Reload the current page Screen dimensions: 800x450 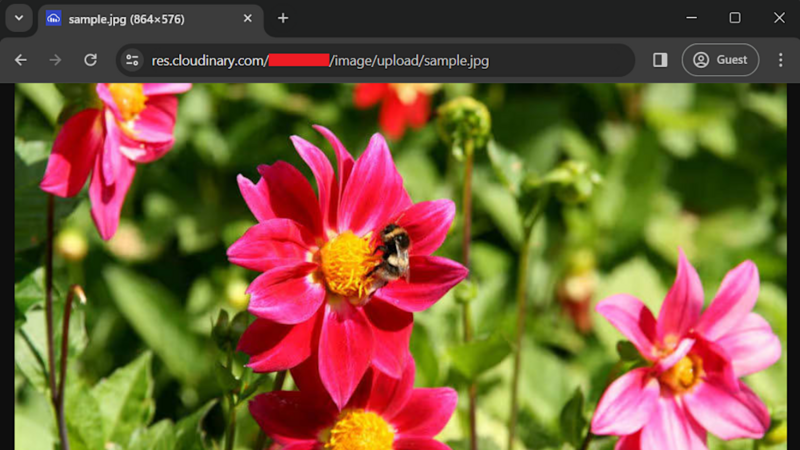[x=90, y=60]
